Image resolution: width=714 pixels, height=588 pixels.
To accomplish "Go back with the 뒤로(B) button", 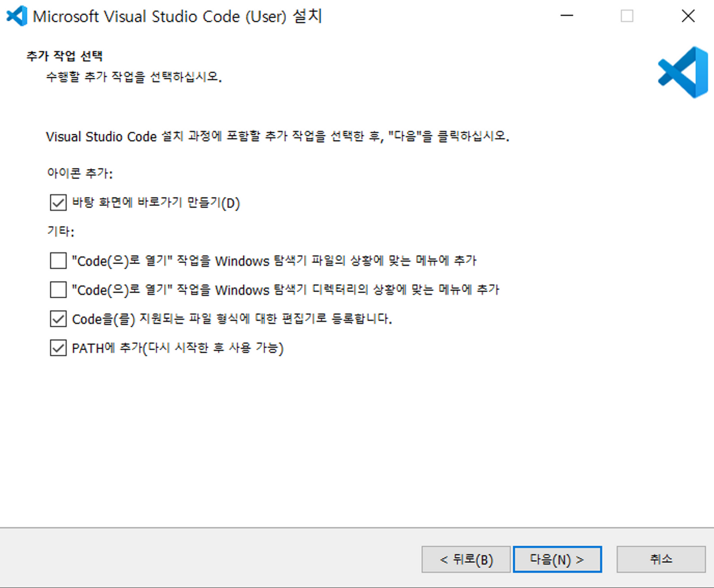I will click(466, 559).
